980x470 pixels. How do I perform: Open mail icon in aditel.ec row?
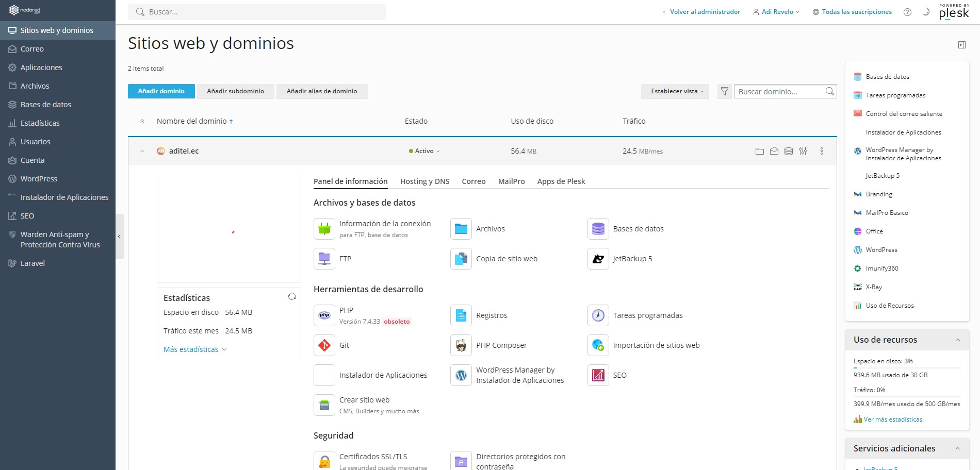[x=774, y=151]
